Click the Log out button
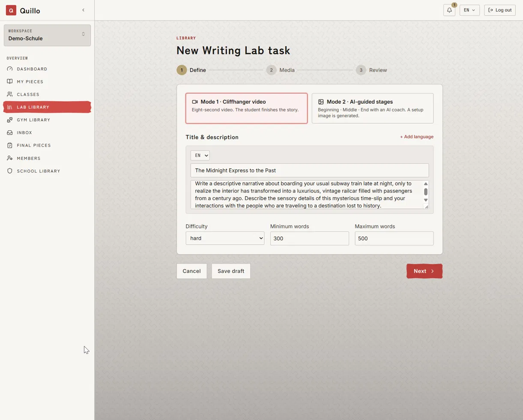The width and height of the screenshot is (523, 420). pyautogui.click(x=500, y=10)
